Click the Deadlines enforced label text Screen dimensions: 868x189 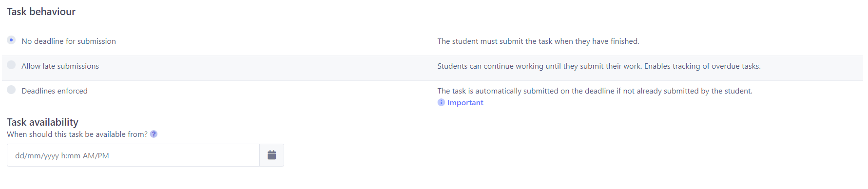55,91
